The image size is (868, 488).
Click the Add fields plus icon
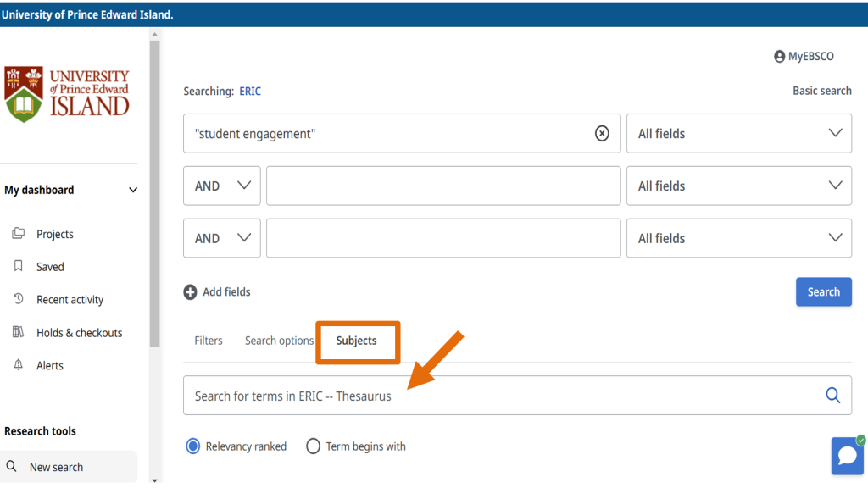(x=190, y=292)
